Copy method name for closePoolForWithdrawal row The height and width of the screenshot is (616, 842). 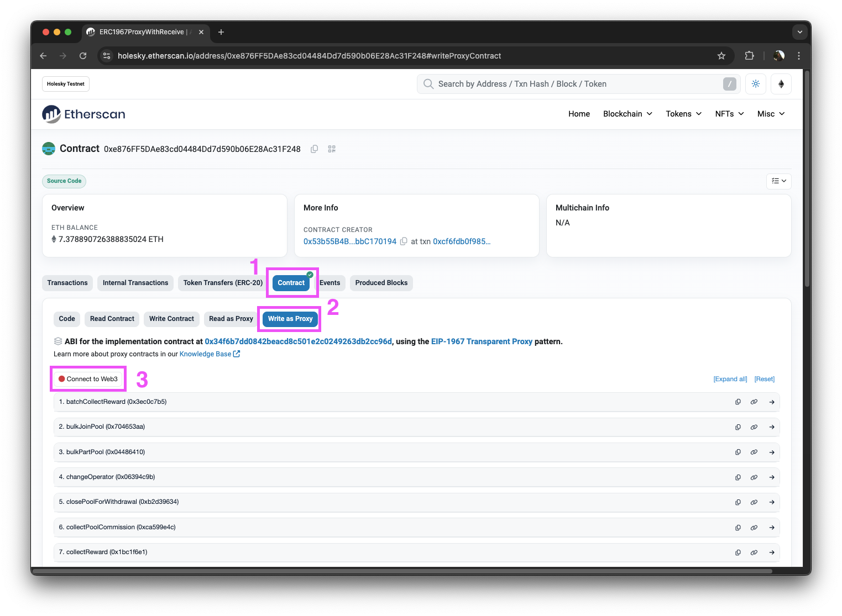738,502
